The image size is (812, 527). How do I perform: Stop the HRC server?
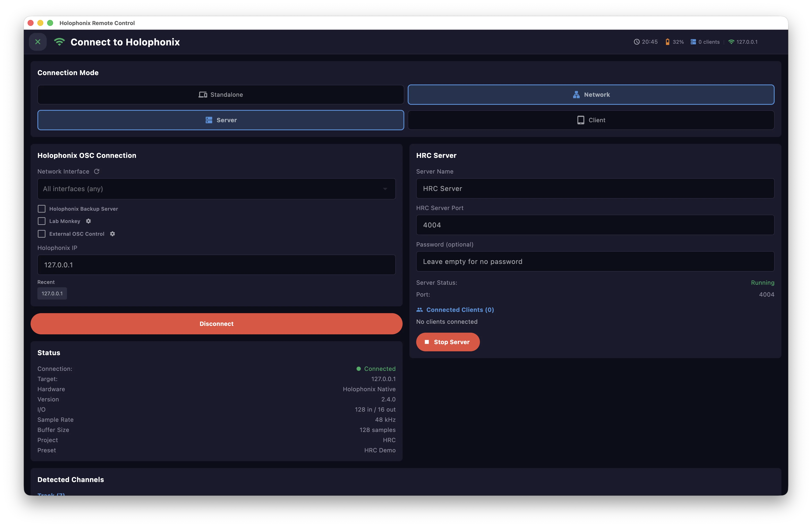pos(448,342)
